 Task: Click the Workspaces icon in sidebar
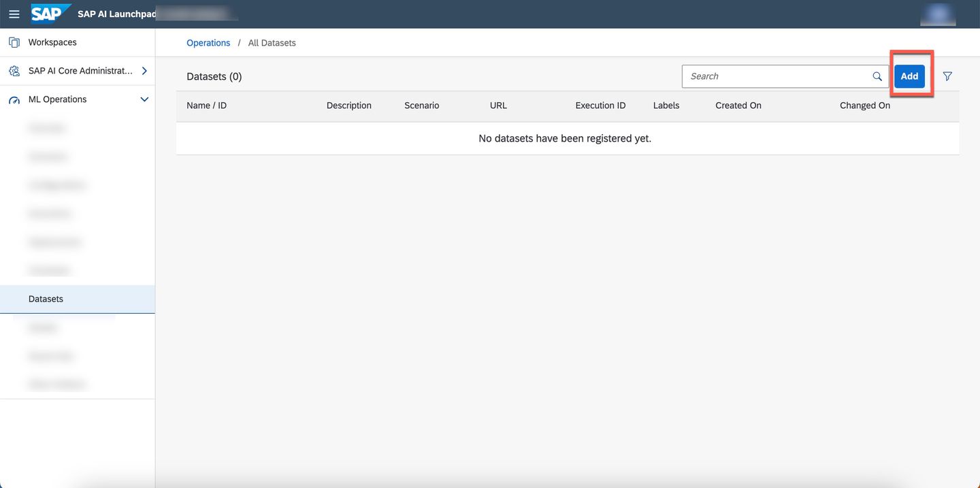(x=14, y=42)
